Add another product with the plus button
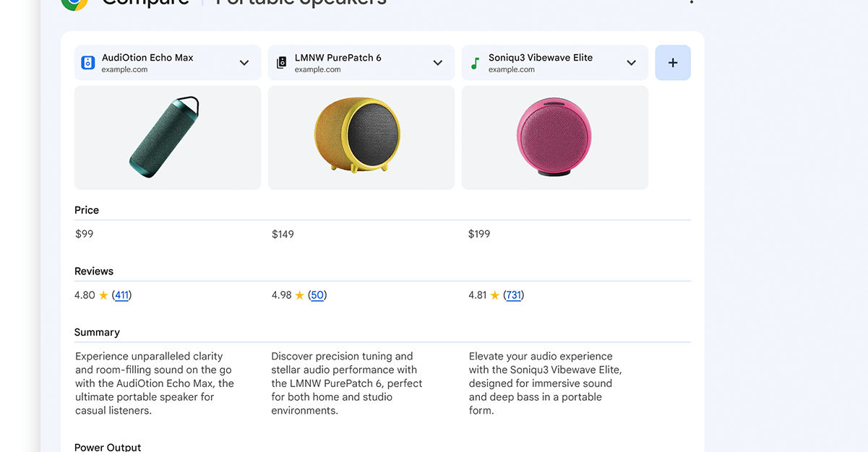The width and height of the screenshot is (868, 452). click(672, 62)
